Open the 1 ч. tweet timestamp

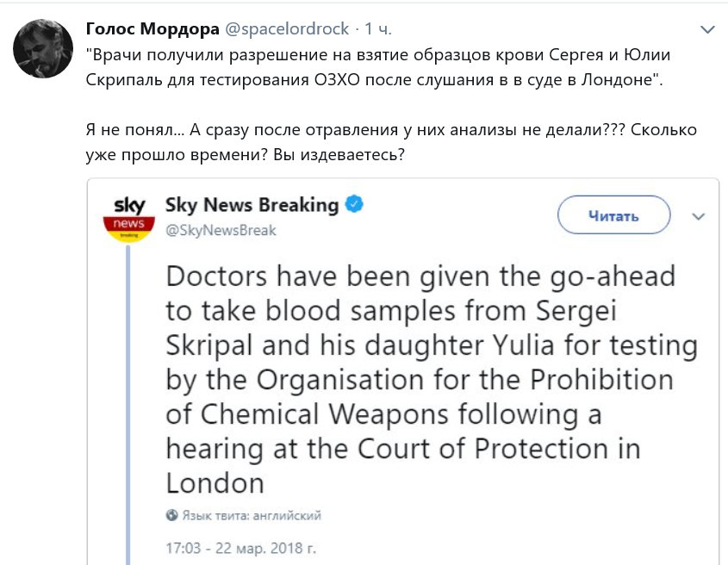point(378,29)
